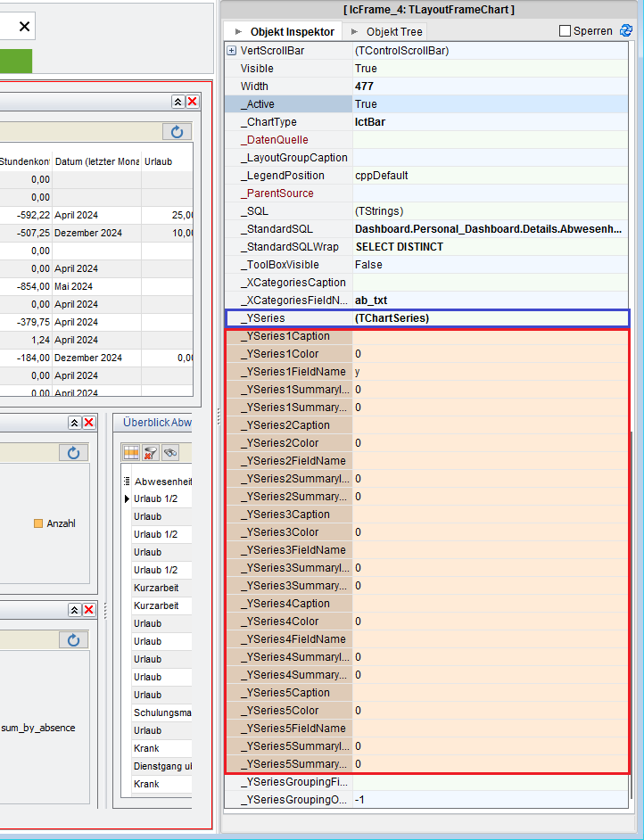The image size is (644, 840).
Task: Refresh the sum_by_absence chart panel
Action: [73, 640]
